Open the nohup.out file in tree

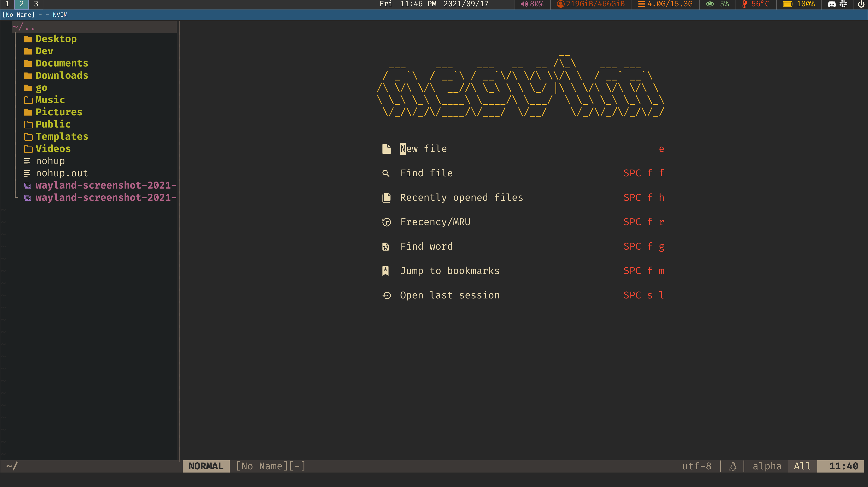[x=62, y=173]
